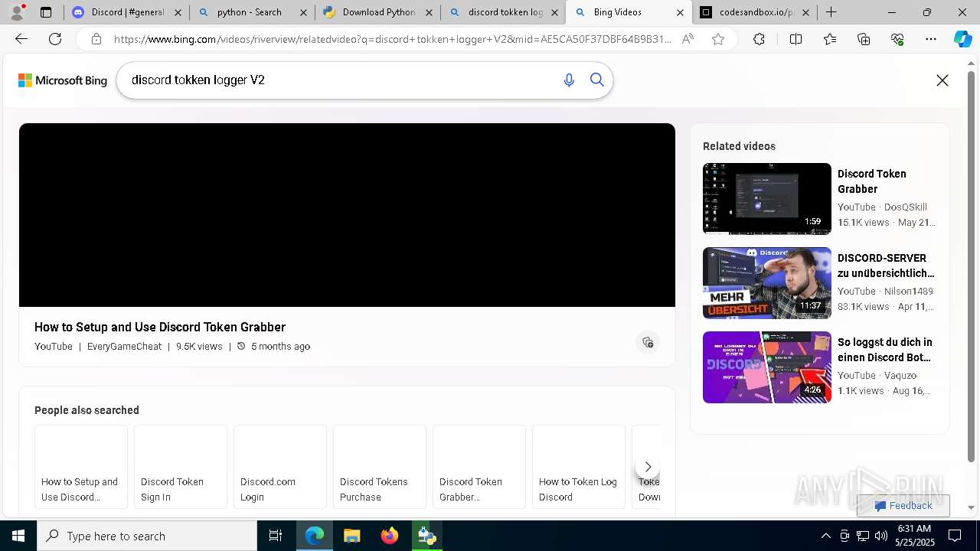
Task: Open DISCORD-SERVER zu unübersichtlich video title
Action: [x=886, y=266]
